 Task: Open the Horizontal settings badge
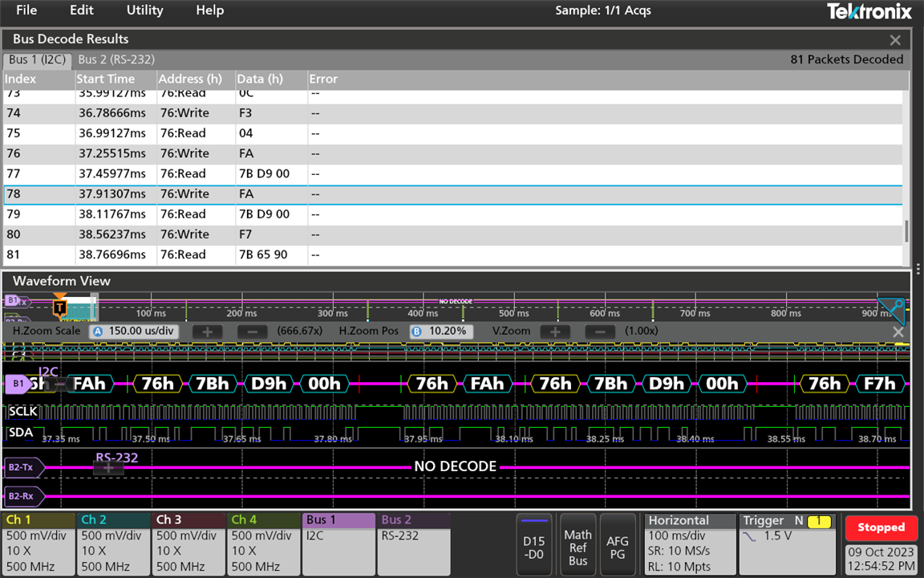point(690,544)
